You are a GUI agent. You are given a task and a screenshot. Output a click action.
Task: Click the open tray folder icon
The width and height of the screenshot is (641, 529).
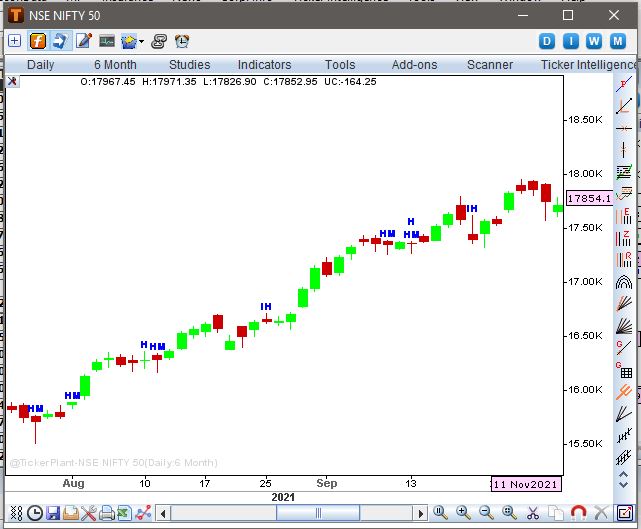tap(71, 513)
